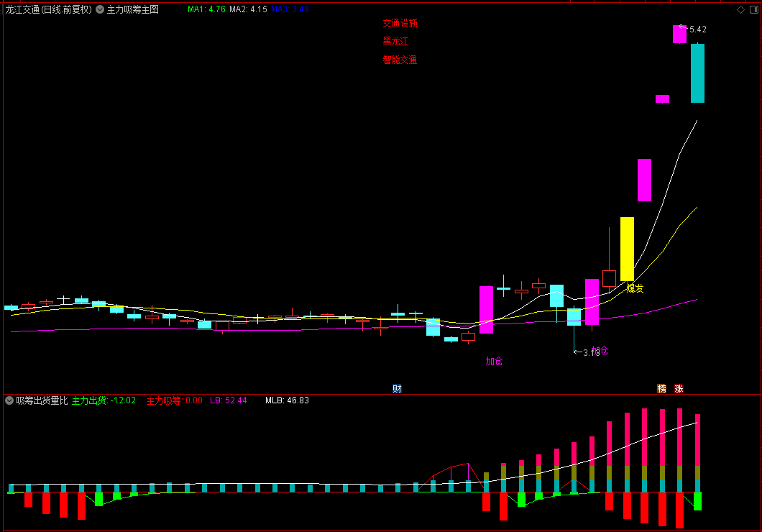
Task: Click the MA3: 3.49 value
Action: [290, 9]
